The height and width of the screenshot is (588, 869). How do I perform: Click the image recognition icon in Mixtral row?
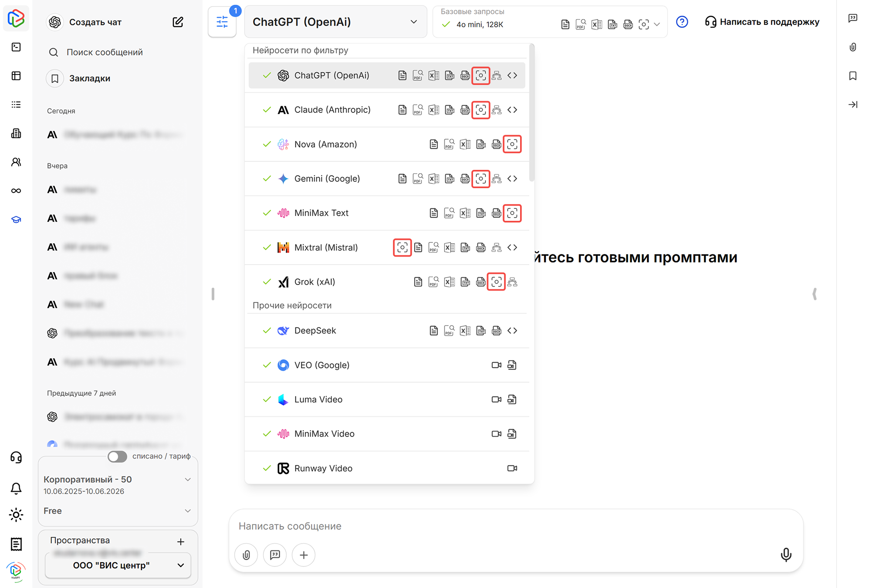coord(402,247)
